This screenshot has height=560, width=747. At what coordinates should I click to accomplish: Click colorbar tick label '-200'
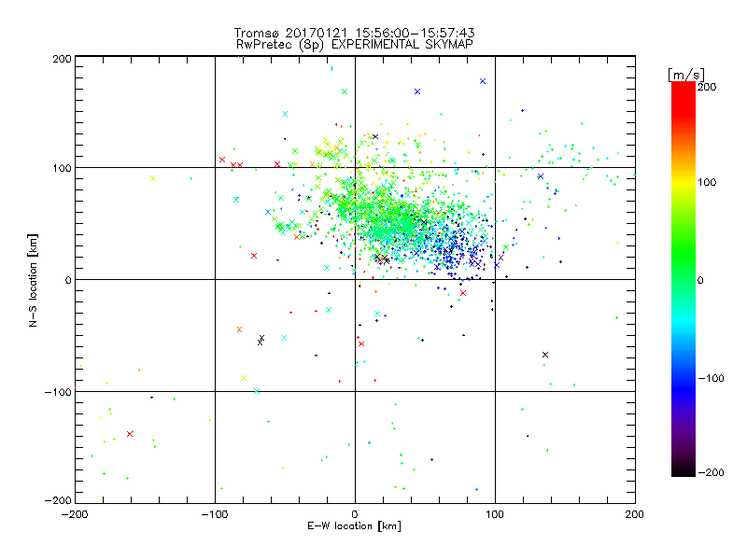coord(711,472)
